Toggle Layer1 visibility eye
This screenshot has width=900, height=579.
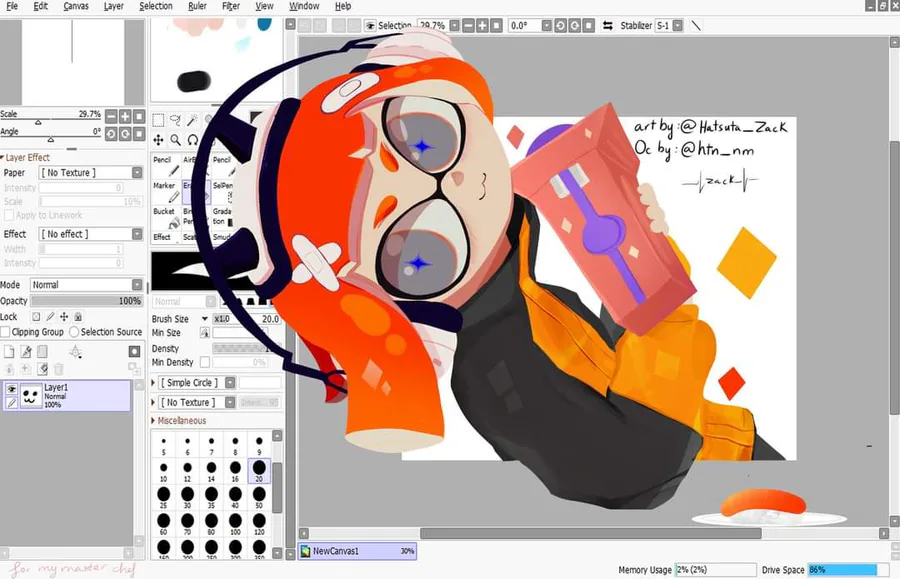[11, 389]
